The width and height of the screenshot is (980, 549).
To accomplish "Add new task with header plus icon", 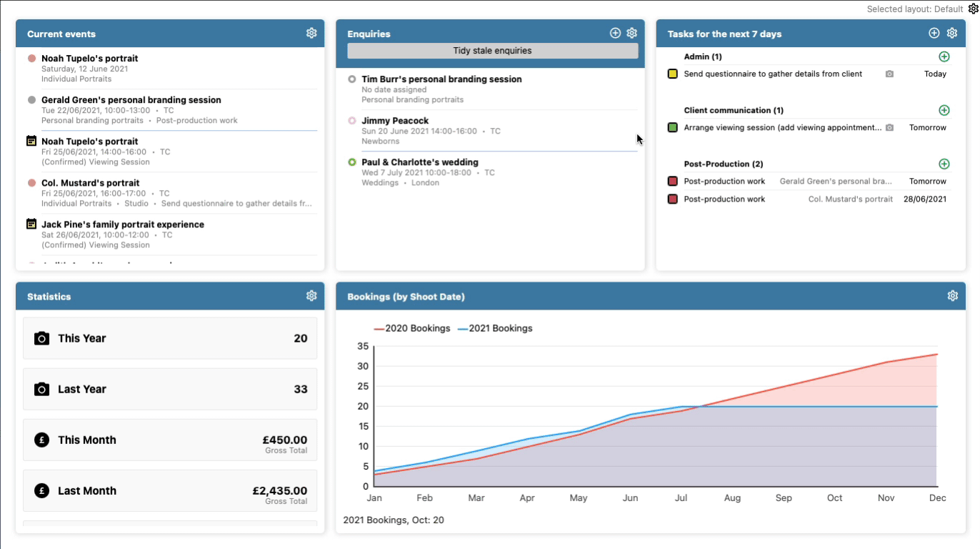I will click(934, 34).
